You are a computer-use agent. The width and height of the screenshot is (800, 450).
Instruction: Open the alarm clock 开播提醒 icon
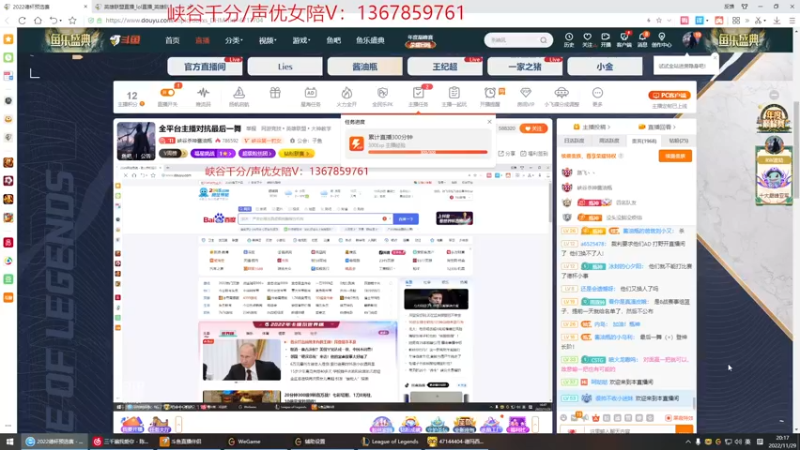[490, 93]
